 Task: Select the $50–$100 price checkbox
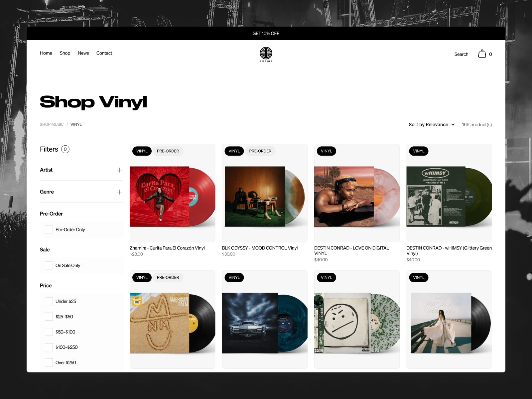pos(49,332)
